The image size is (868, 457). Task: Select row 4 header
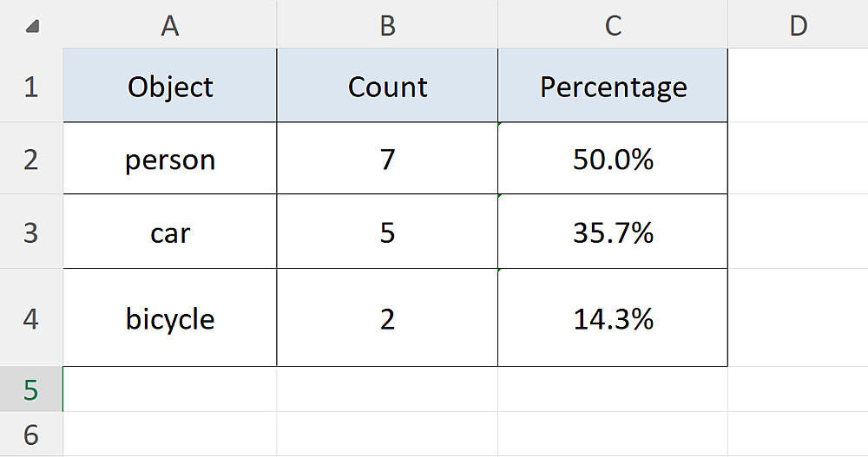click(x=31, y=318)
